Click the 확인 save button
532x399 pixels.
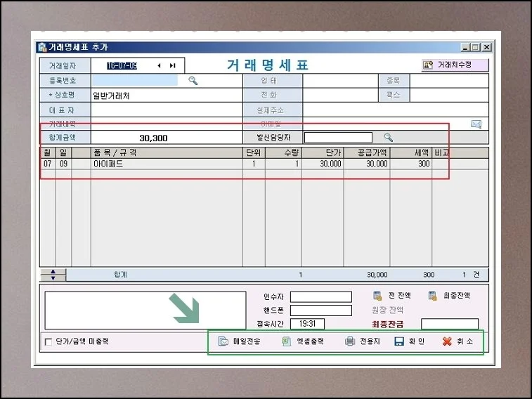[410, 341]
